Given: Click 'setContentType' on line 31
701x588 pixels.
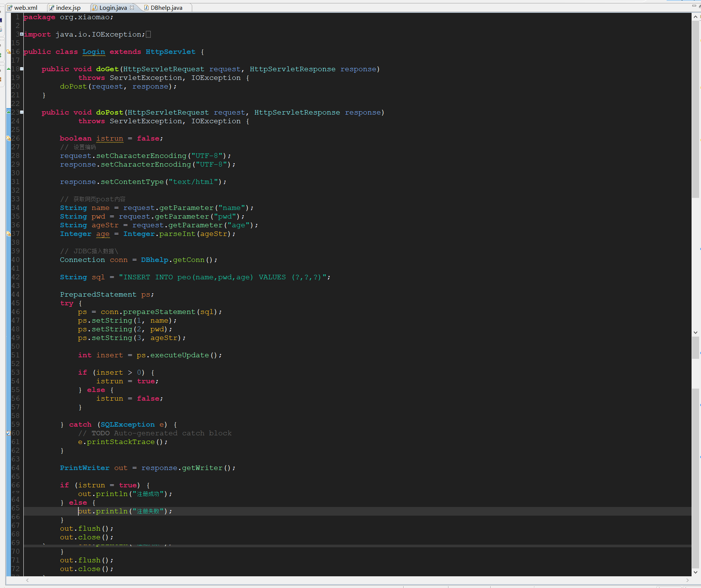Looking at the screenshot, I should click(132, 182).
